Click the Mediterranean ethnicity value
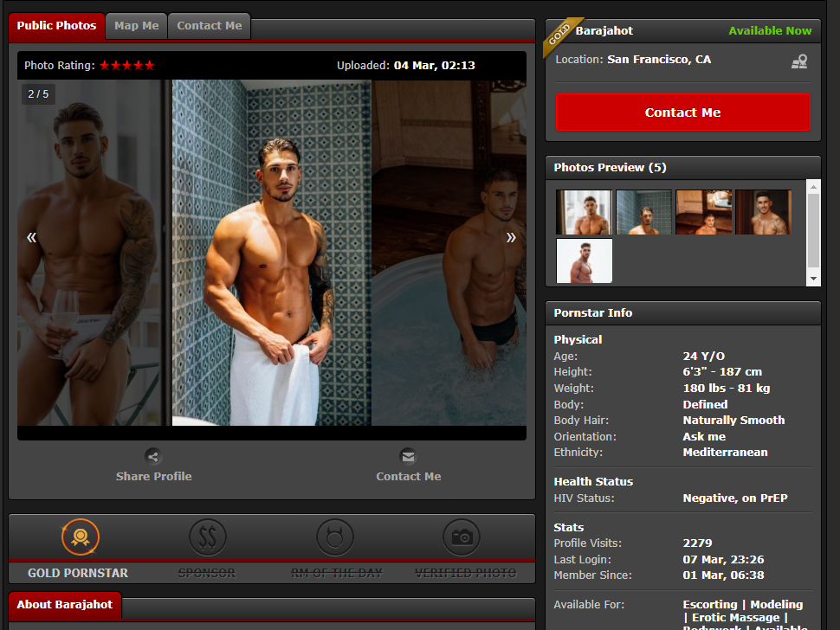The height and width of the screenshot is (630, 840). coord(726,453)
